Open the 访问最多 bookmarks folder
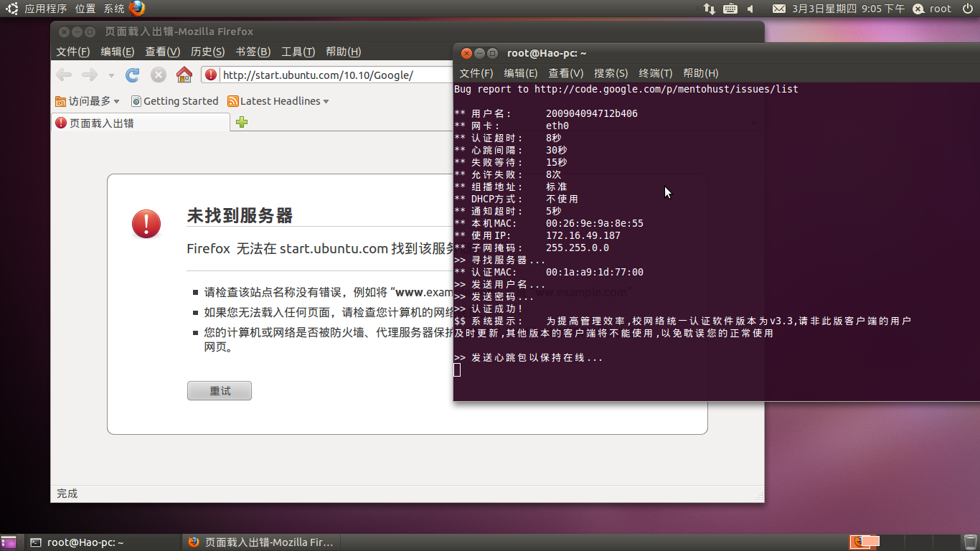 (88, 101)
